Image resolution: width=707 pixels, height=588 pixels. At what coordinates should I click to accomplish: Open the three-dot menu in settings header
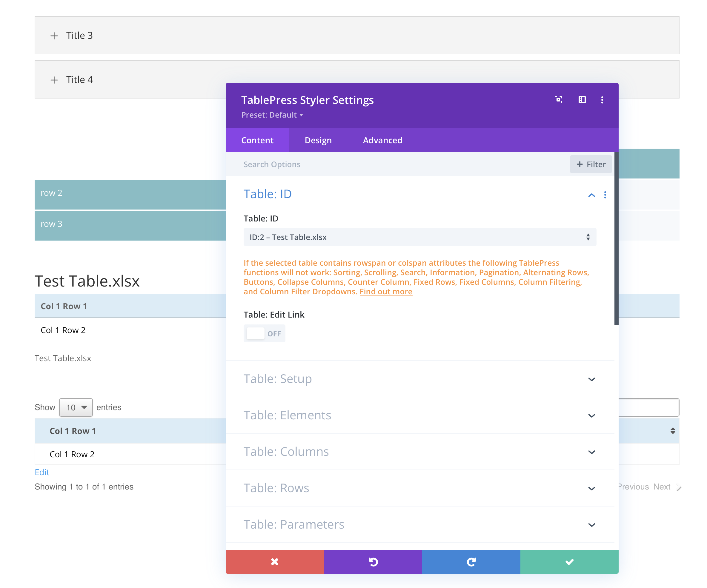(602, 100)
